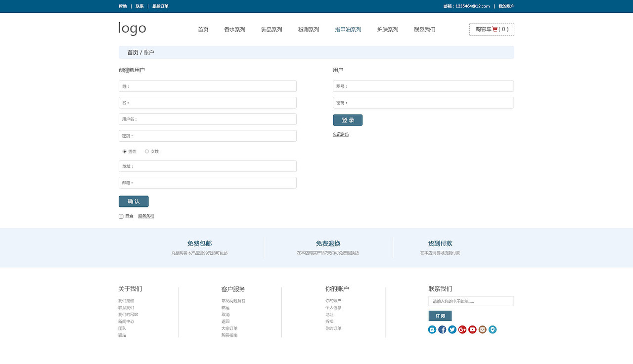Open the 新闻中心 footer link
Image resolution: width=633 pixels, height=364 pixels.
126,322
